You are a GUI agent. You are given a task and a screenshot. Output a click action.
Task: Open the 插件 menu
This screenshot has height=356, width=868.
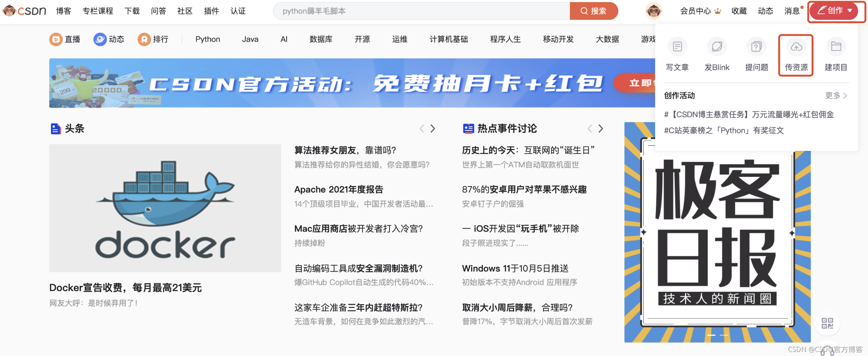click(211, 11)
